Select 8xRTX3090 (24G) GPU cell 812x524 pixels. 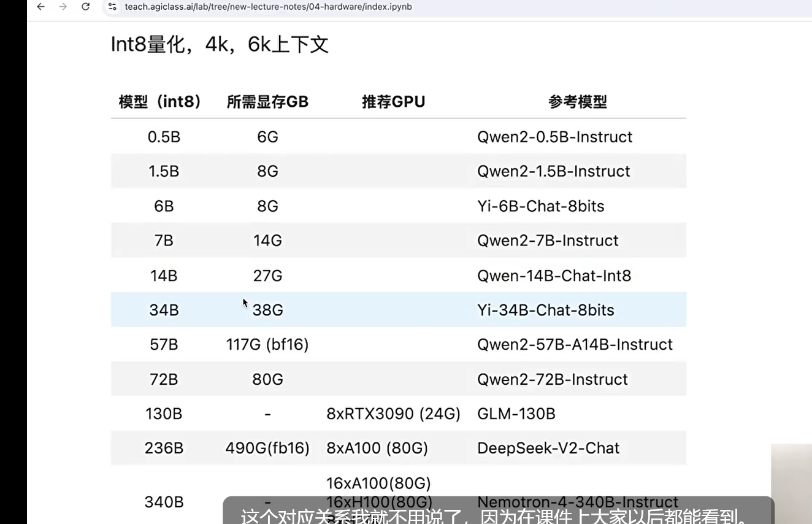click(393, 414)
